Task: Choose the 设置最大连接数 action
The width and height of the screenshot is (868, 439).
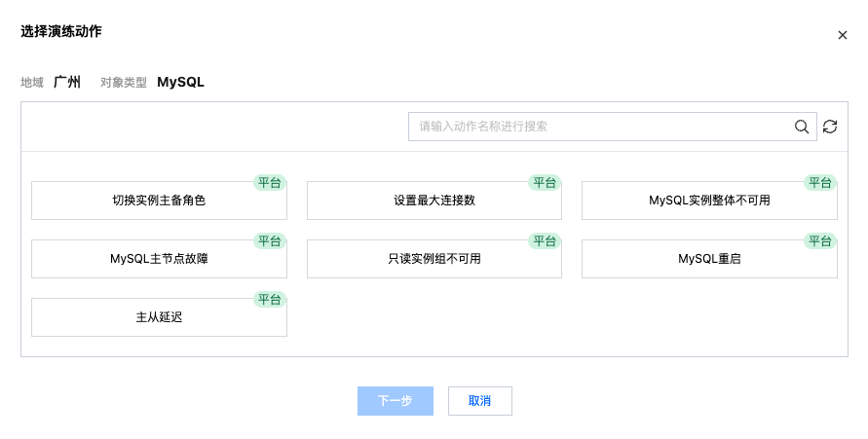Action: [x=434, y=201]
